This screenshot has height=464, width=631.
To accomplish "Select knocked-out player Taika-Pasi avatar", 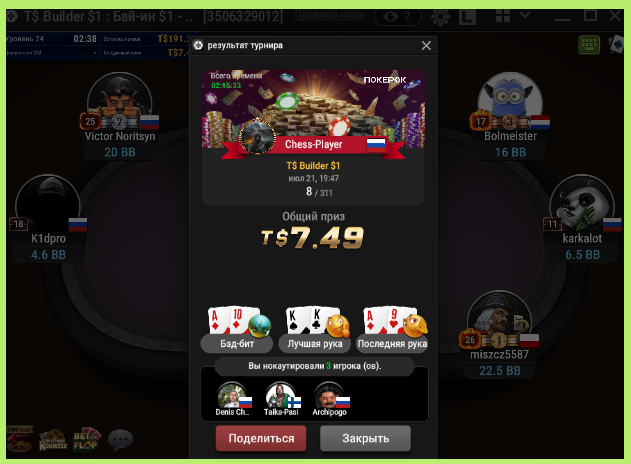I will [280, 395].
